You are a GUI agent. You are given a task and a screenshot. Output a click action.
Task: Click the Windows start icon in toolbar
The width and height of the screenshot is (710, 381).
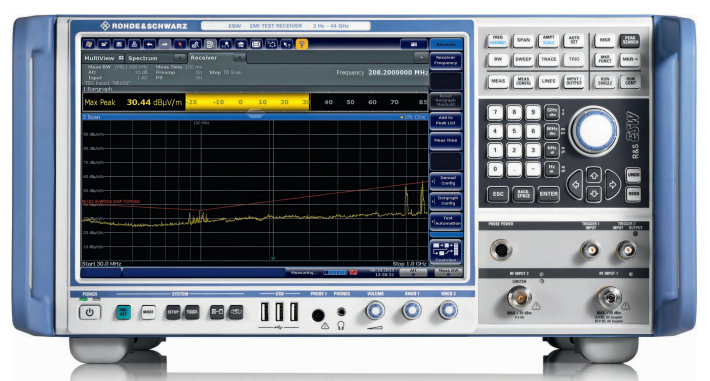pyautogui.click(x=89, y=44)
